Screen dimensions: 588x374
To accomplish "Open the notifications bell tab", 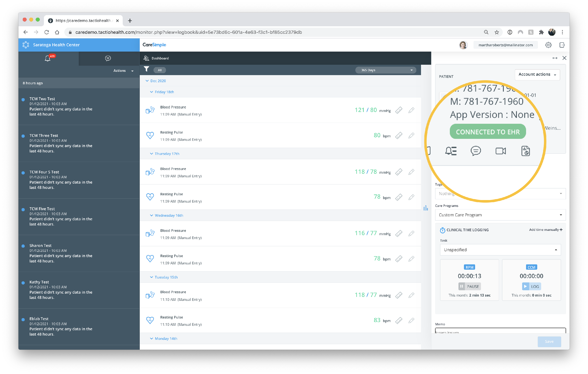I will (48, 58).
